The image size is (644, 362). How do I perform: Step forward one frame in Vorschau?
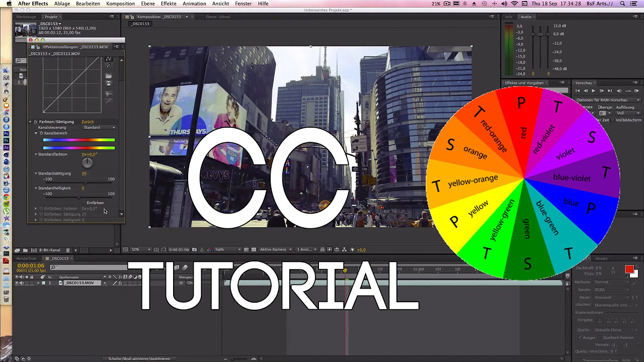pyautogui.click(x=602, y=91)
